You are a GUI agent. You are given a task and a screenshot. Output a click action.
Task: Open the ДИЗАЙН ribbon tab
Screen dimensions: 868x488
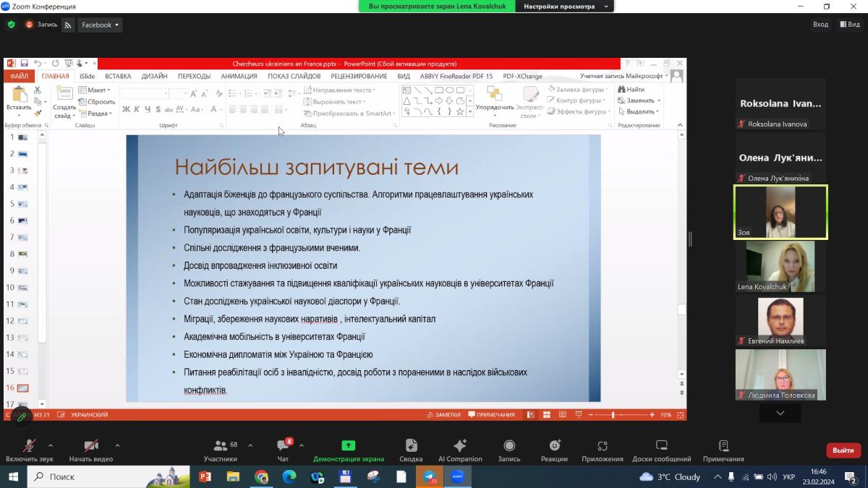(x=154, y=76)
